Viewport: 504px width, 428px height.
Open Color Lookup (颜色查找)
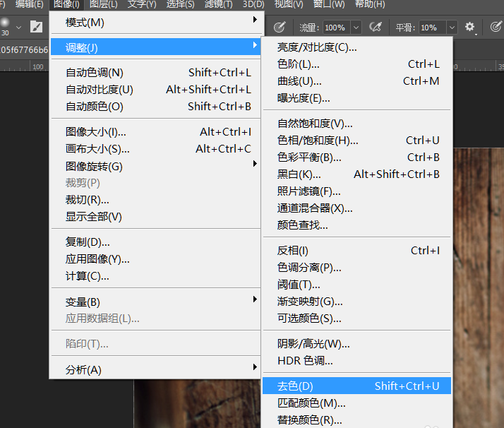click(356, 225)
